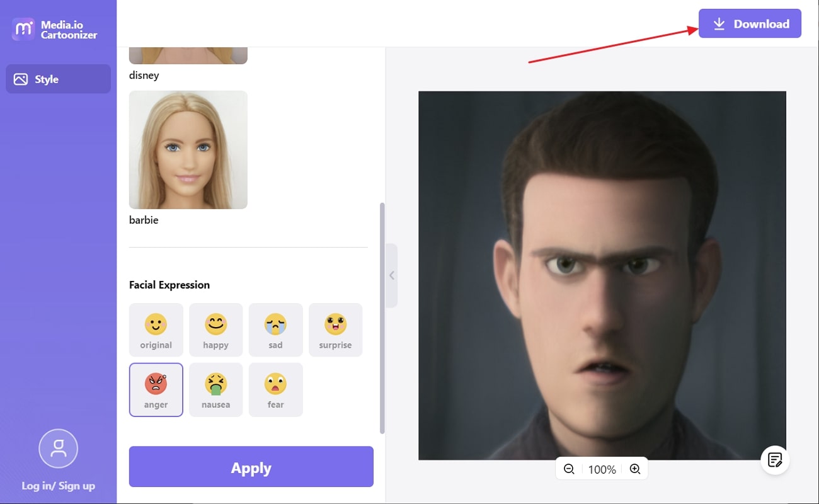819x504 pixels.
Task: Select the original facial expression emoji
Action: tap(156, 329)
